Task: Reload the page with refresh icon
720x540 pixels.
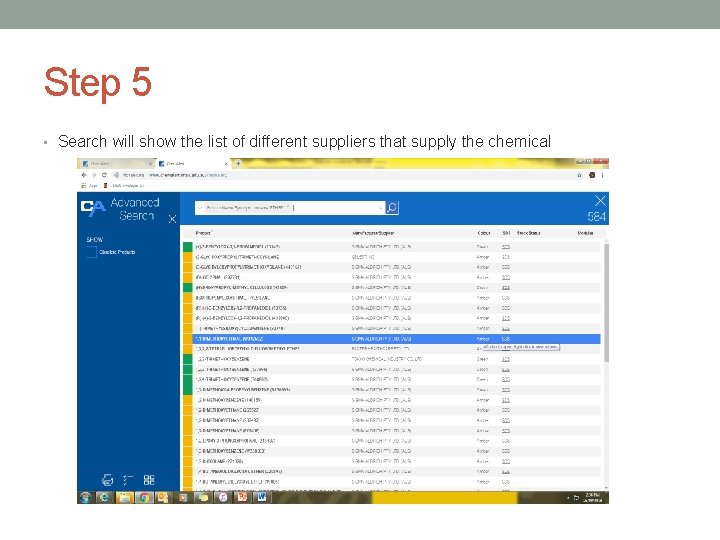Action: [x=104, y=175]
